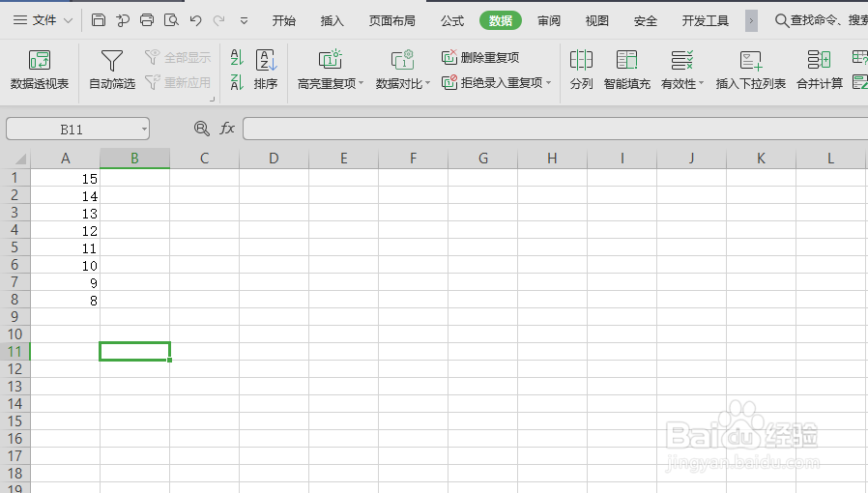Expand the 文件 dropdown arrow
Viewport: 868px width, 493px height.
point(68,21)
